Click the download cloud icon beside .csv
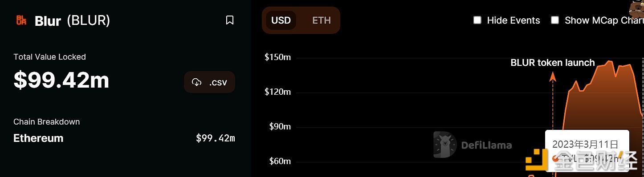The width and height of the screenshot is (644, 177). pyautogui.click(x=196, y=82)
